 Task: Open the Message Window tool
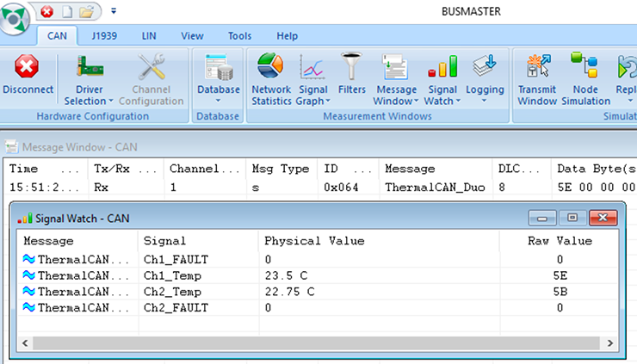(396, 79)
